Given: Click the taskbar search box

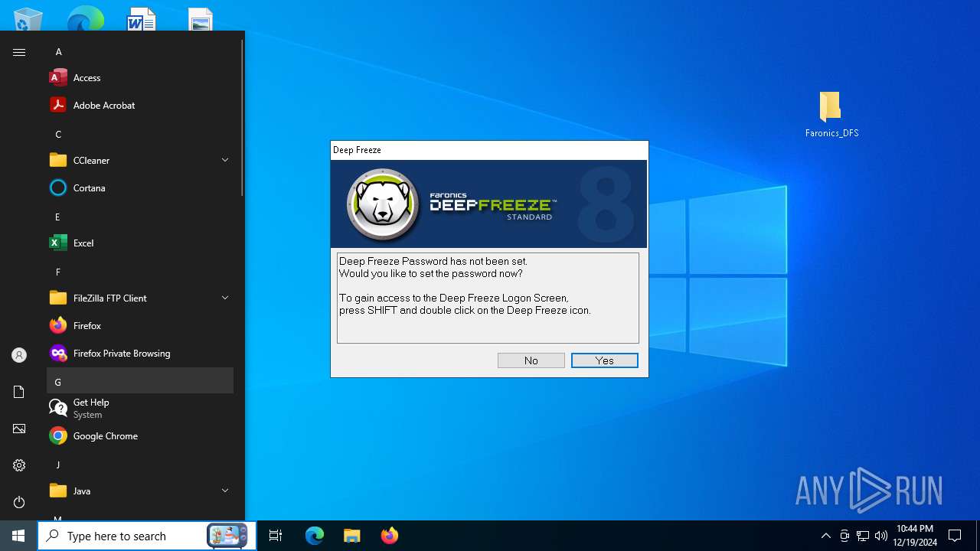Looking at the screenshot, I should pos(147,536).
